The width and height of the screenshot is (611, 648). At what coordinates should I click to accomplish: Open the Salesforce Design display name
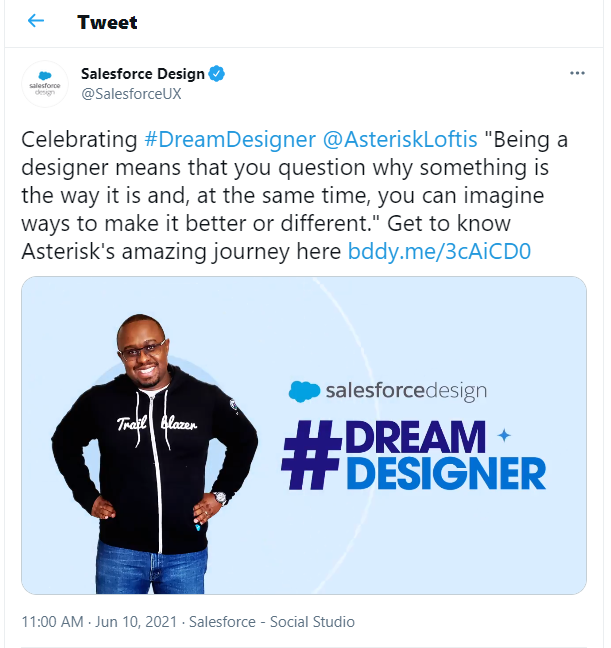143,74
